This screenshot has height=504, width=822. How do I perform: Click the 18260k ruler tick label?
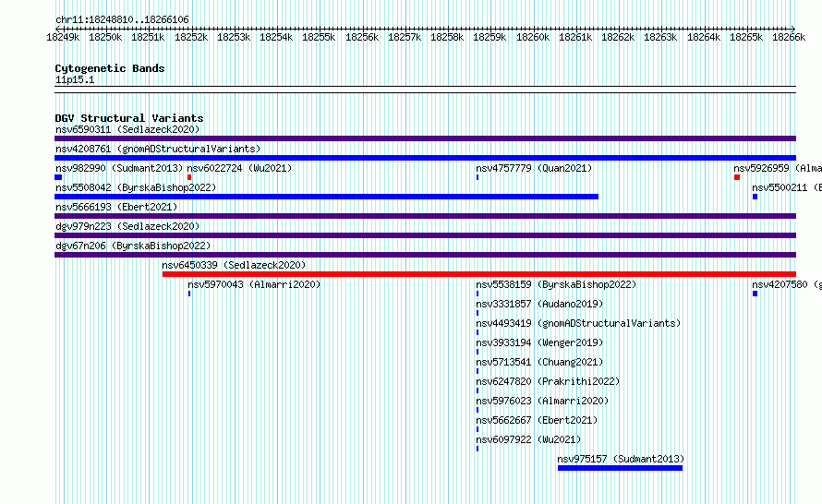click(533, 37)
